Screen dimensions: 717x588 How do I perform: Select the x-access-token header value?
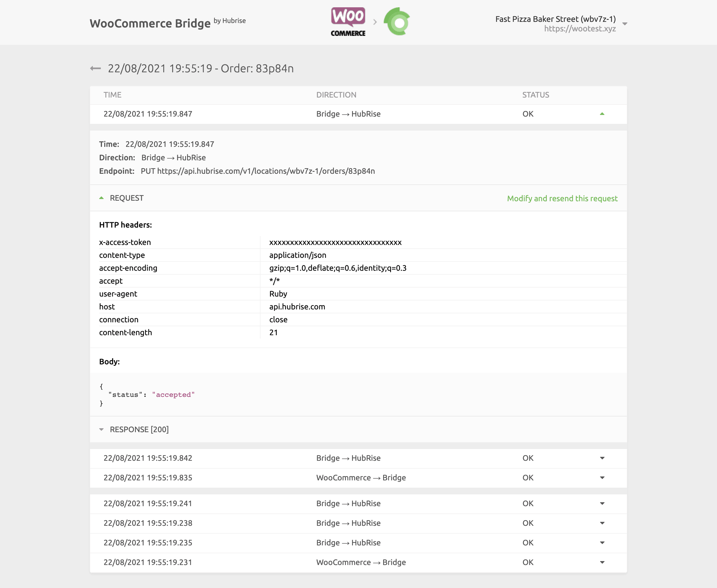pos(335,242)
